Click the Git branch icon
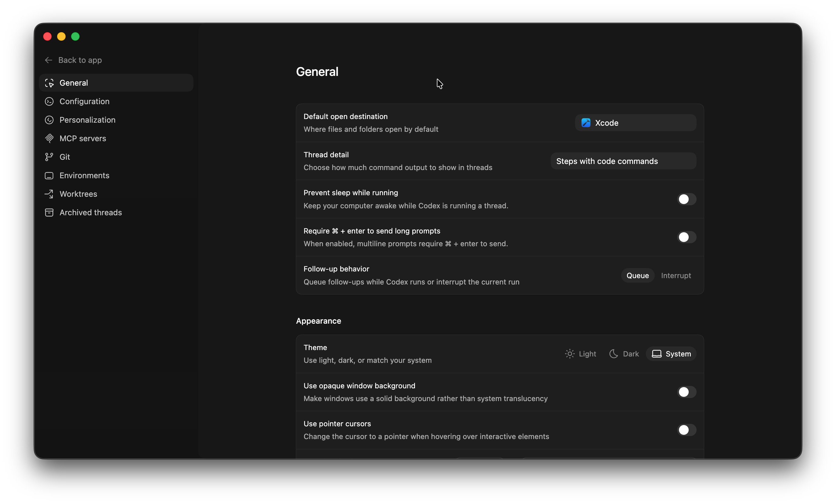 [49, 157]
